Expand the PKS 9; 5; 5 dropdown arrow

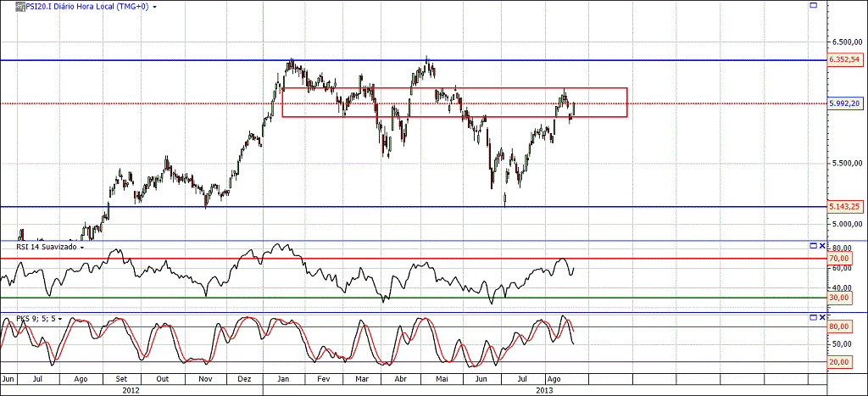tap(59, 319)
